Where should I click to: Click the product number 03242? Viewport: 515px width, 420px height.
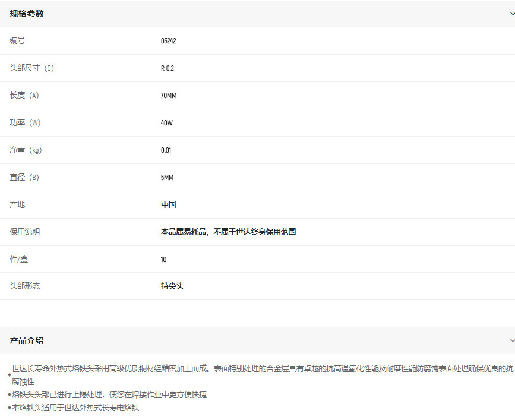point(168,41)
